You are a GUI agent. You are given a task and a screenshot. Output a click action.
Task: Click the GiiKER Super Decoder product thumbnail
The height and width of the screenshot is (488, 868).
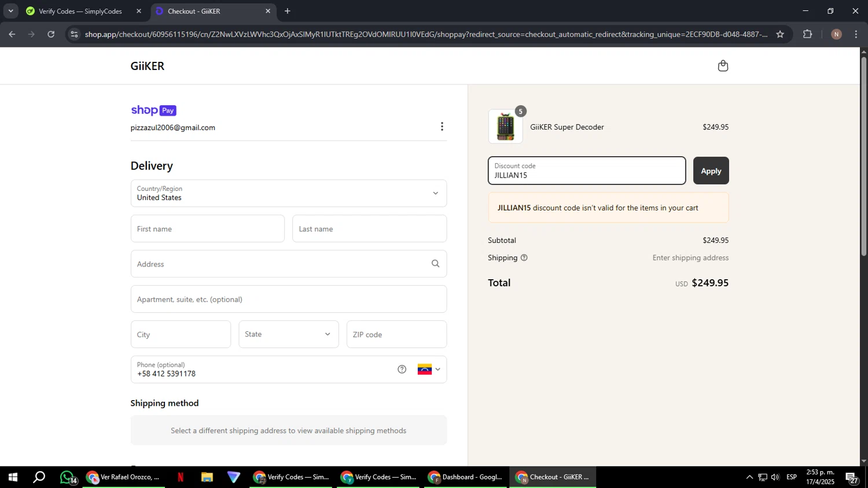(506, 127)
